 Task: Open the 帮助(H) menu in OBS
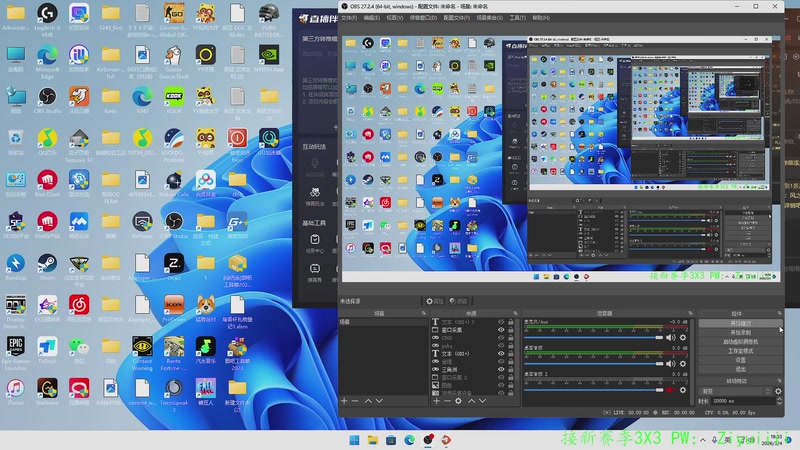tap(541, 18)
